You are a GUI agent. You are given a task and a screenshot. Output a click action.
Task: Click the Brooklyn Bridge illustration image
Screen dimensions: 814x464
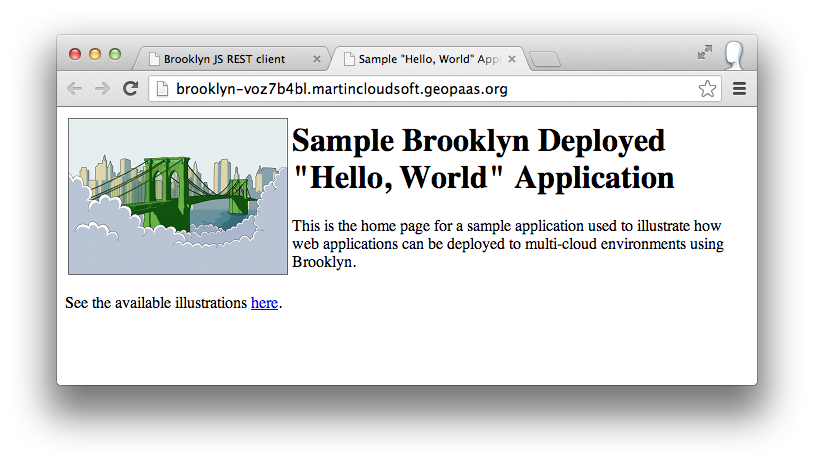point(178,196)
